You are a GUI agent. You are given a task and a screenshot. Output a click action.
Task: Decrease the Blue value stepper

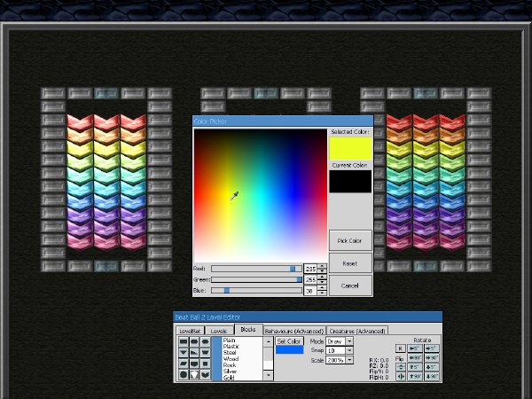pyautogui.click(x=322, y=293)
